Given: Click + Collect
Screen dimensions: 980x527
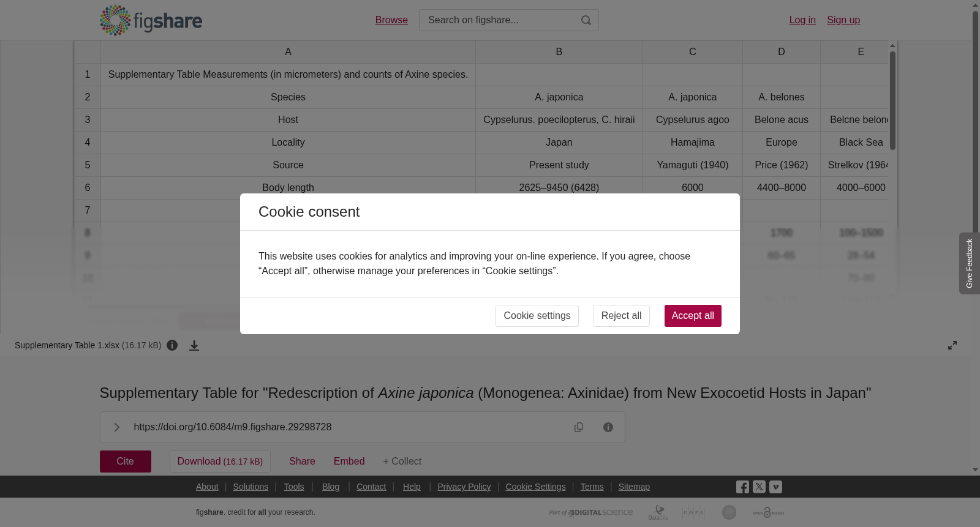Looking at the screenshot, I should click(402, 462).
